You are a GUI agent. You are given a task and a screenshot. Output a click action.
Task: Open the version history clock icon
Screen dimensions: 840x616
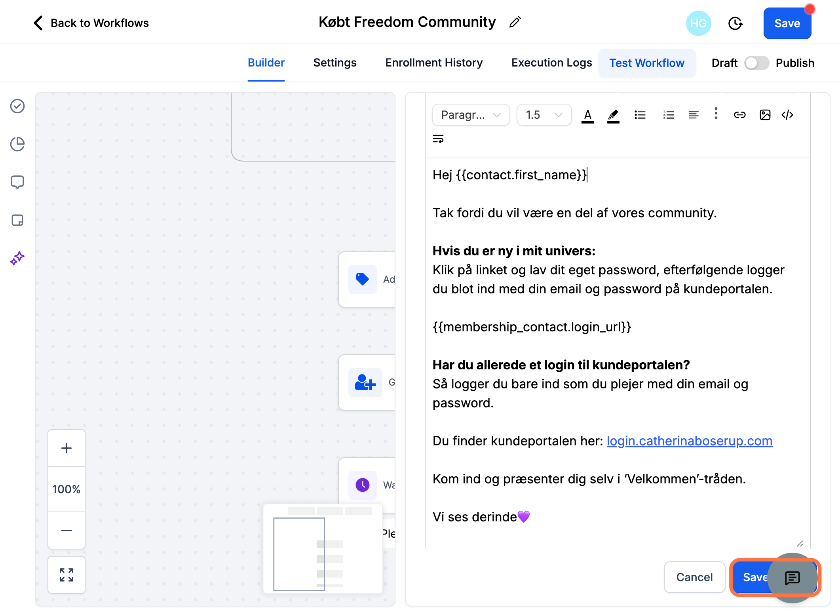pyautogui.click(x=735, y=23)
